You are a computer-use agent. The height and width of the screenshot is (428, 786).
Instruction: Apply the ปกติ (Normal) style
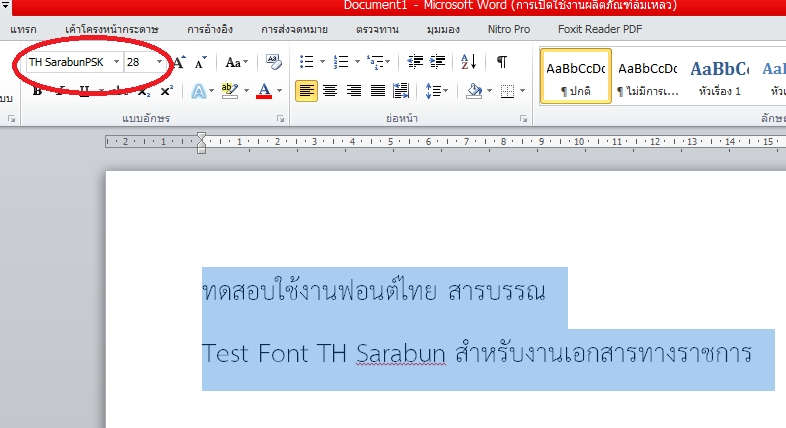click(575, 76)
